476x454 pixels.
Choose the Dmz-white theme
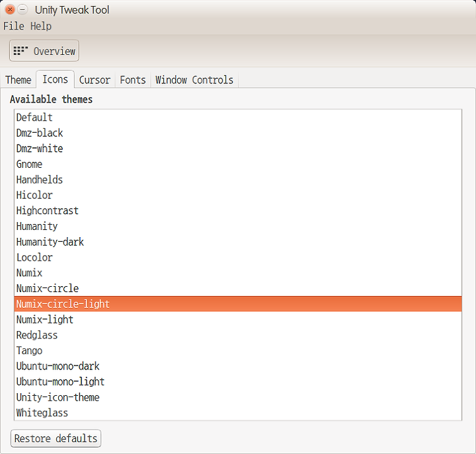click(x=238, y=149)
